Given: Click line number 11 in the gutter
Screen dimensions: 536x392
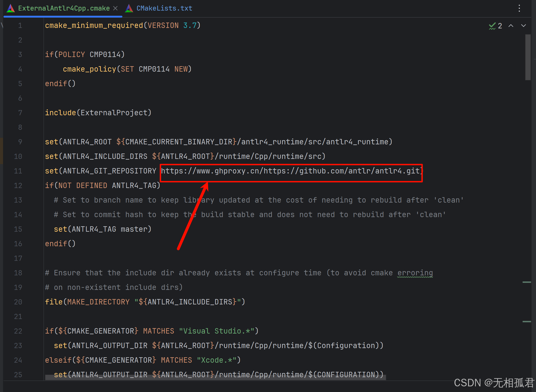Looking at the screenshot, I should [18, 171].
